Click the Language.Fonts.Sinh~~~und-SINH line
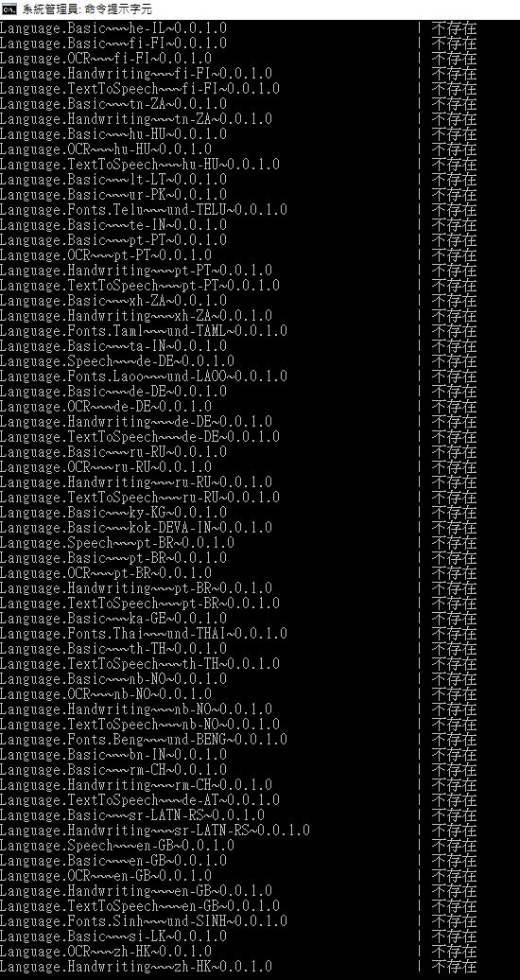 (x=144, y=921)
